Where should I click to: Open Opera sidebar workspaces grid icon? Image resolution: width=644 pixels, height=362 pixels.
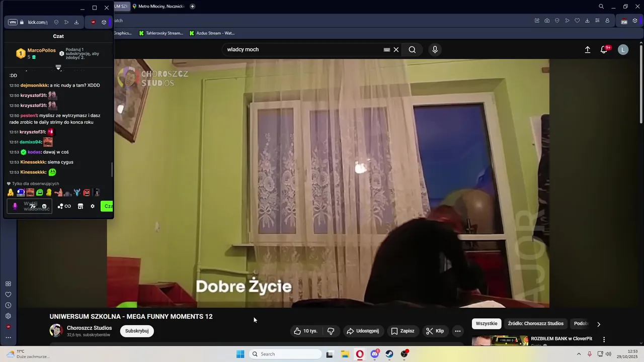tap(8, 284)
